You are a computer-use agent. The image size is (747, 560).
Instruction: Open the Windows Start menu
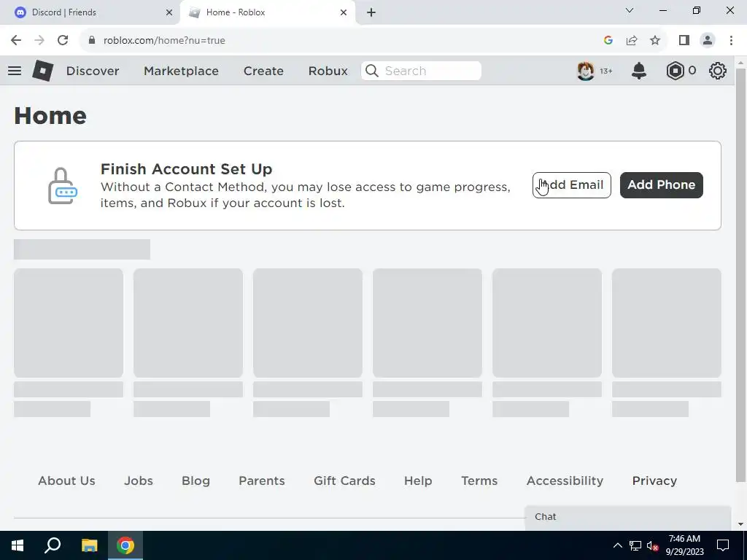(x=18, y=545)
